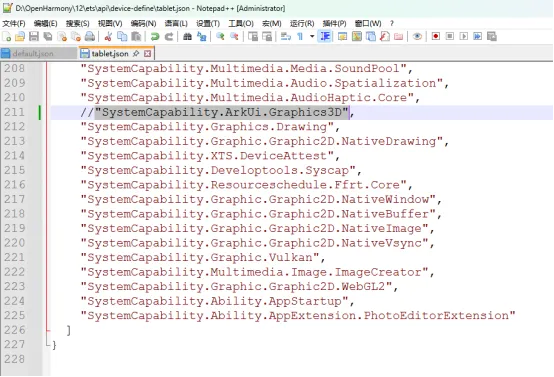Viewport: 554px width, 377px height.
Task: Click the Zoom In toolbar icon
Action: [220, 36]
